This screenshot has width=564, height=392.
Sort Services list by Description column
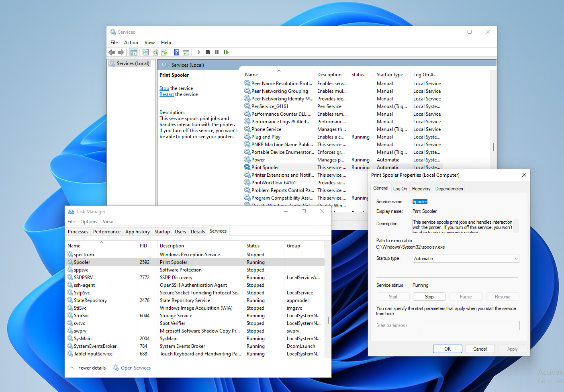click(332, 74)
